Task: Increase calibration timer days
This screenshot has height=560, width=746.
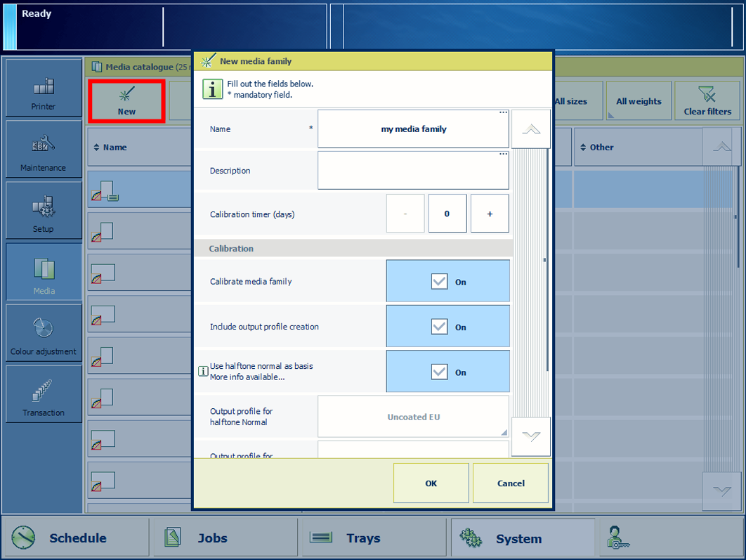Action: click(490, 214)
